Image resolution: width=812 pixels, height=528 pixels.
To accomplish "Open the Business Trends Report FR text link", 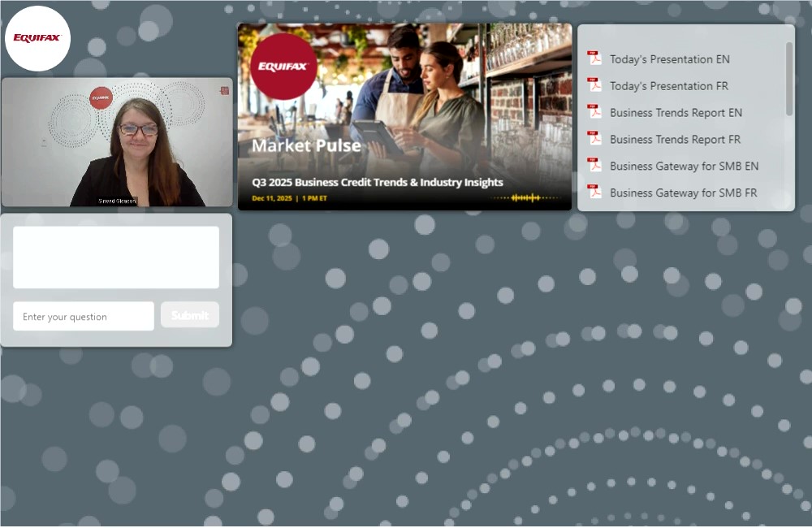I will point(676,140).
